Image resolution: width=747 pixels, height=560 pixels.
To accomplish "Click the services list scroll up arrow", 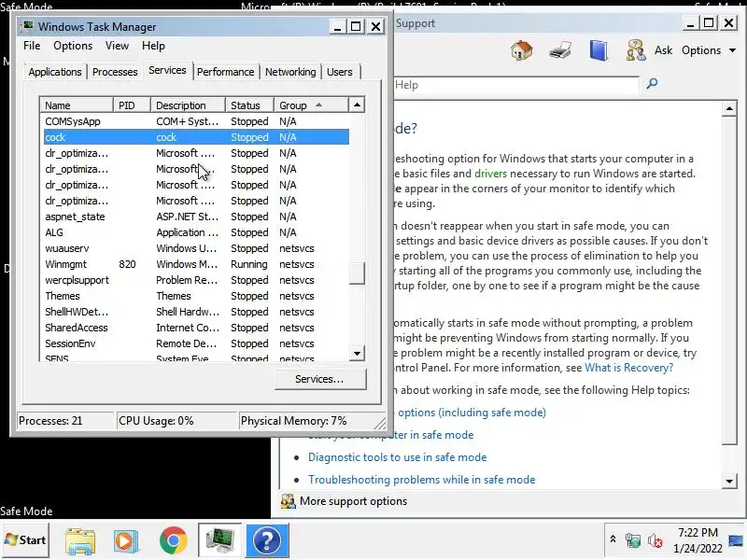I will click(x=357, y=105).
